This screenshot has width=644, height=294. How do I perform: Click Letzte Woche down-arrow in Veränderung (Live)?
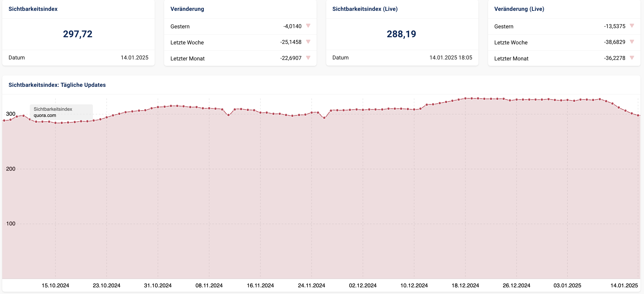[x=632, y=42]
